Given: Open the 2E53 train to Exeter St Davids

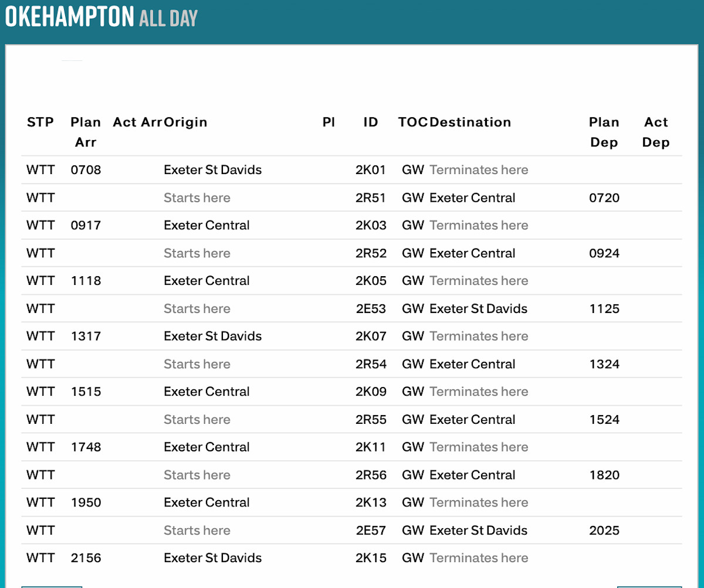Looking at the screenshot, I should point(371,309).
